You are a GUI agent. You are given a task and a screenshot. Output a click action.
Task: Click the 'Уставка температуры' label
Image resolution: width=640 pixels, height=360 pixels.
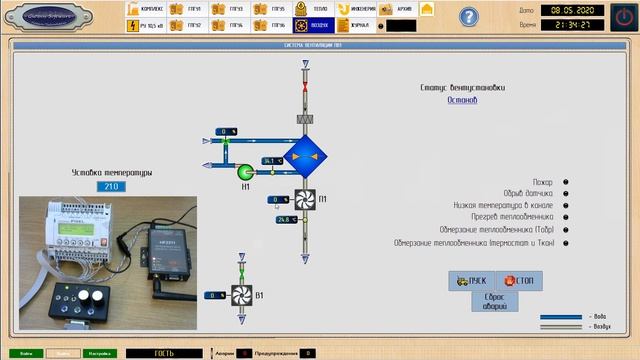[112, 173]
